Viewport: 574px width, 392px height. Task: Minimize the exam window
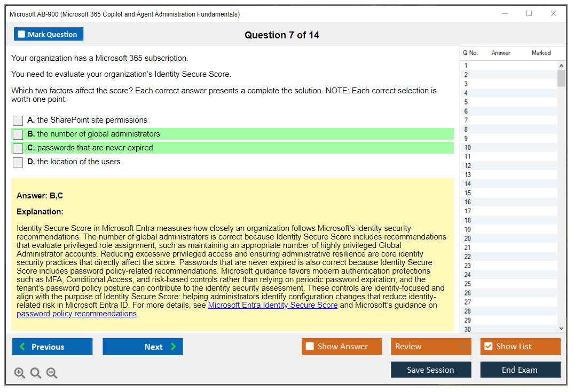505,13
